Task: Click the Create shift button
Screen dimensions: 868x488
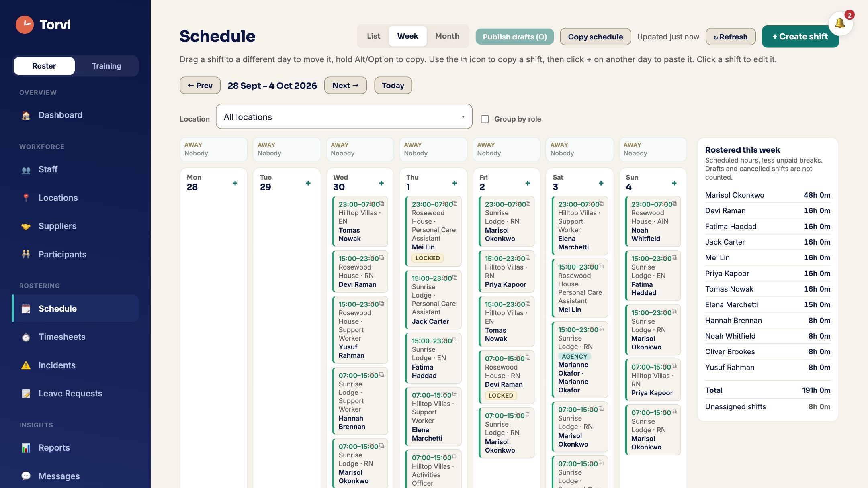Action: 800,37
